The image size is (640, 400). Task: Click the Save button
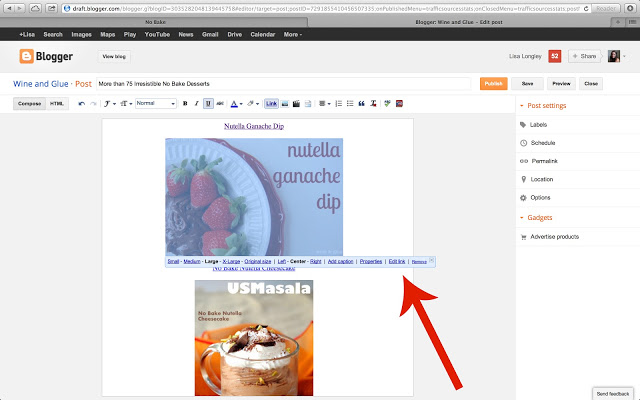(x=527, y=84)
